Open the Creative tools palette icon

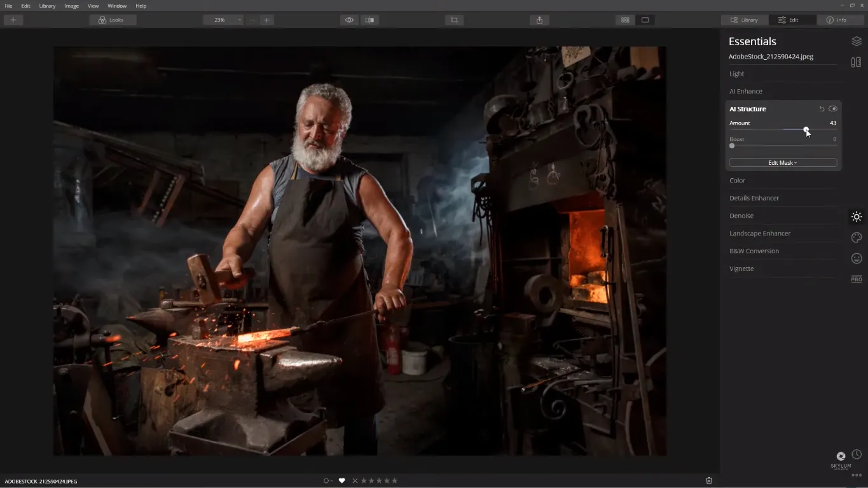(856, 237)
